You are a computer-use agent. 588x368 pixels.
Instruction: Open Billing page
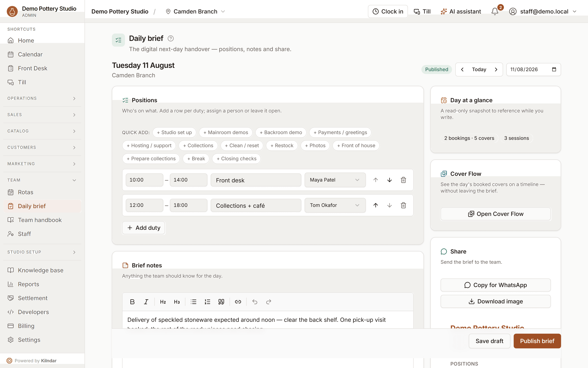(x=42, y=326)
